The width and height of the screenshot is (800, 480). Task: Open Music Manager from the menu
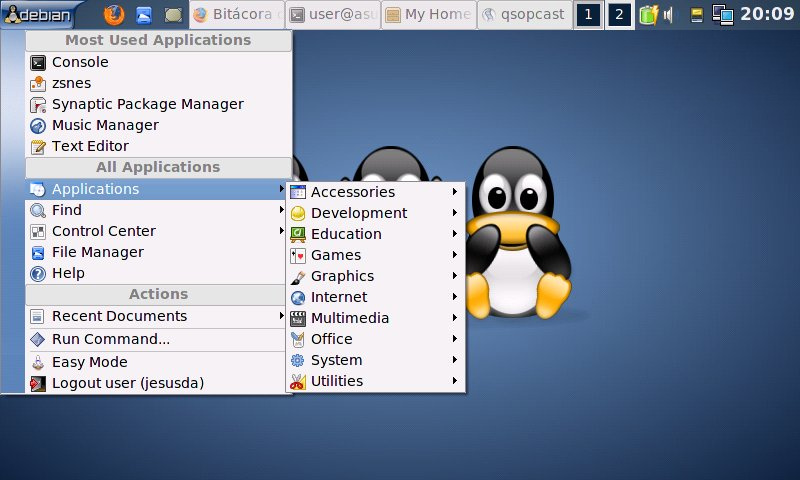click(159, 125)
